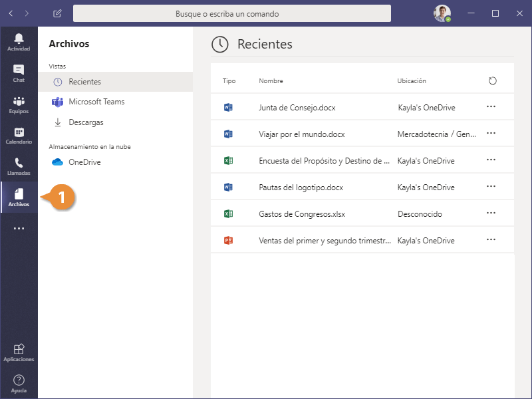Go to Equipos in left rail
This screenshot has height=399, width=532.
click(19, 104)
